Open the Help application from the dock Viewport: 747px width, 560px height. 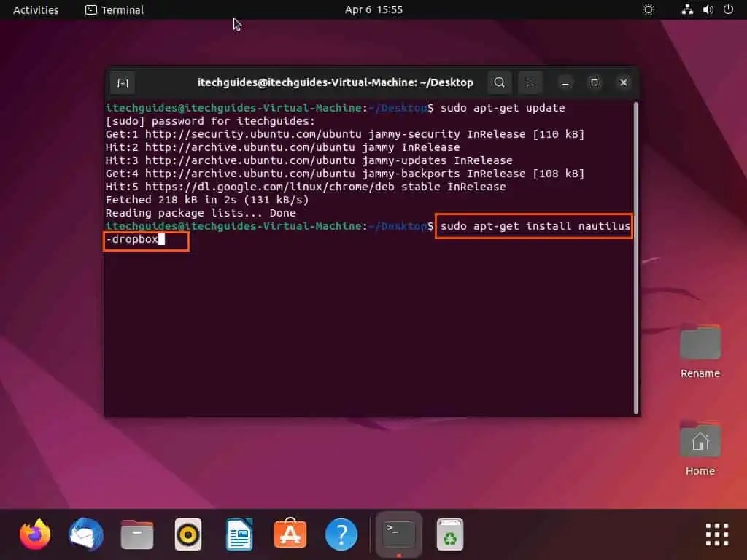pyautogui.click(x=341, y=534)
